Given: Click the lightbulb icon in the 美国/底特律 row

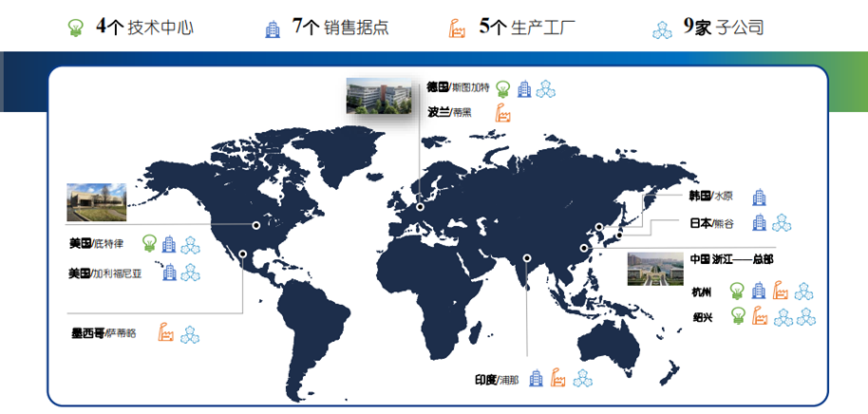Looking at the screenshot, I should [x=148, y=244].
